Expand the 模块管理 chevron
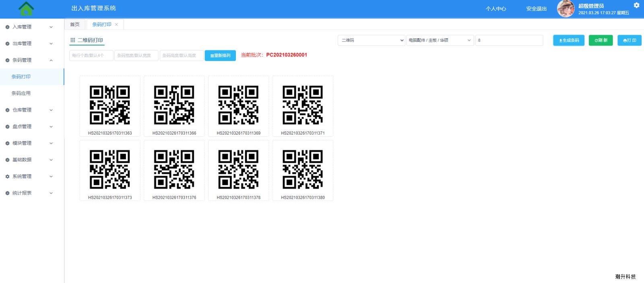Viewport: 644px width, 283px height. [x=51, y=143]
